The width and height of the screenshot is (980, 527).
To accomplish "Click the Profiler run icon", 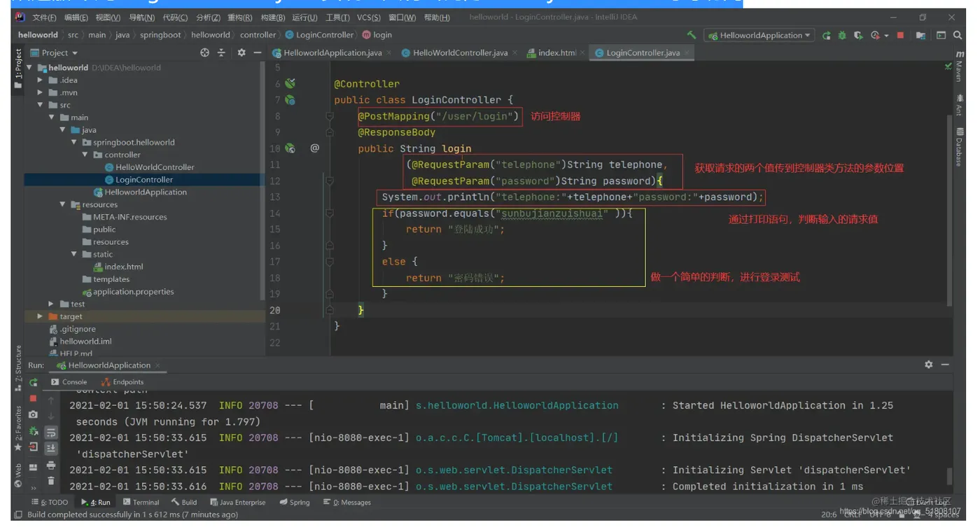I will tap(874, 35).
